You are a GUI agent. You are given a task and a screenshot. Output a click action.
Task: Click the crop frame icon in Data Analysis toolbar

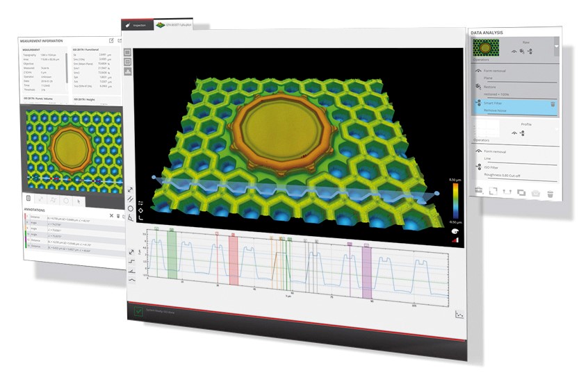pos(492,191)
